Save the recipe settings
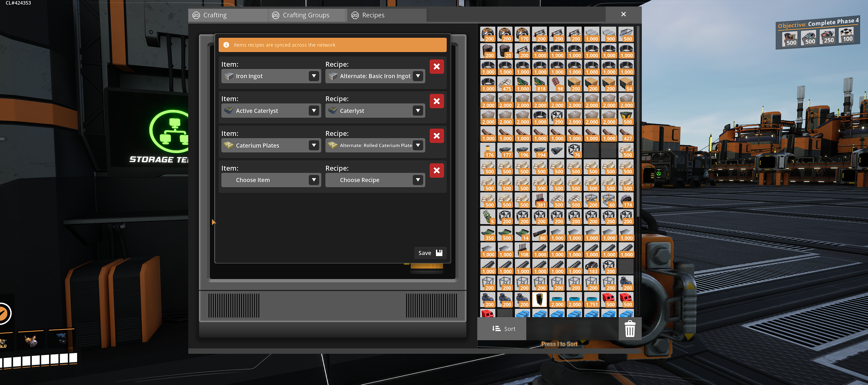The height and width of the screenshot is (385, 868). click(430, 253)
